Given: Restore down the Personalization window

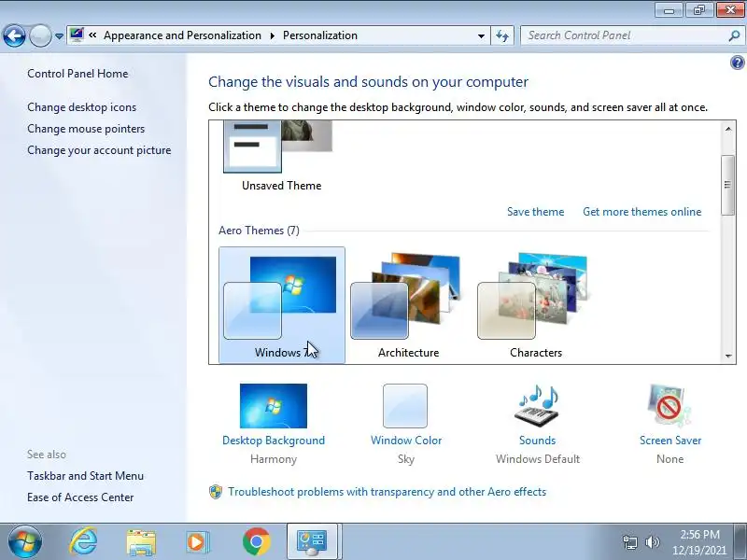Looking at the screenshot, I should [698, 10].
